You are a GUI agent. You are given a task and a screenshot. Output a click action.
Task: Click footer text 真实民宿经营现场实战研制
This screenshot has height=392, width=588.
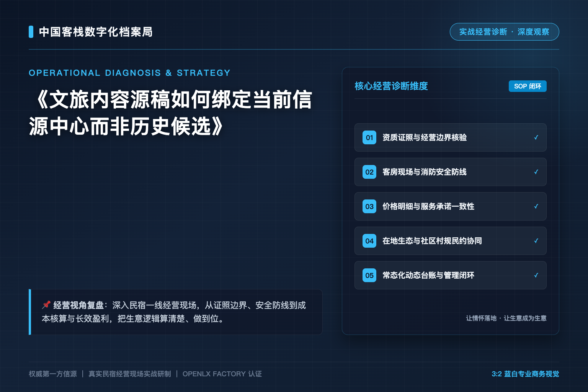pos(130,374)
